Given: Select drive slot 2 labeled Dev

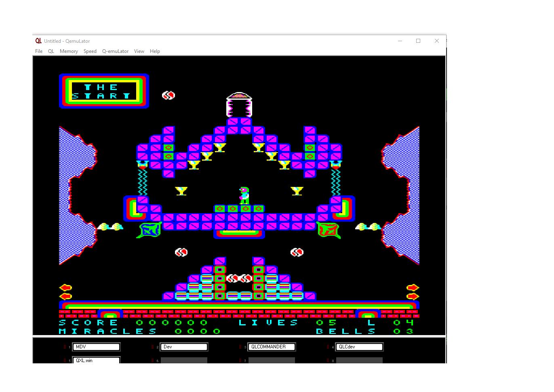Looking at the screenshot, I should point(184,347).
